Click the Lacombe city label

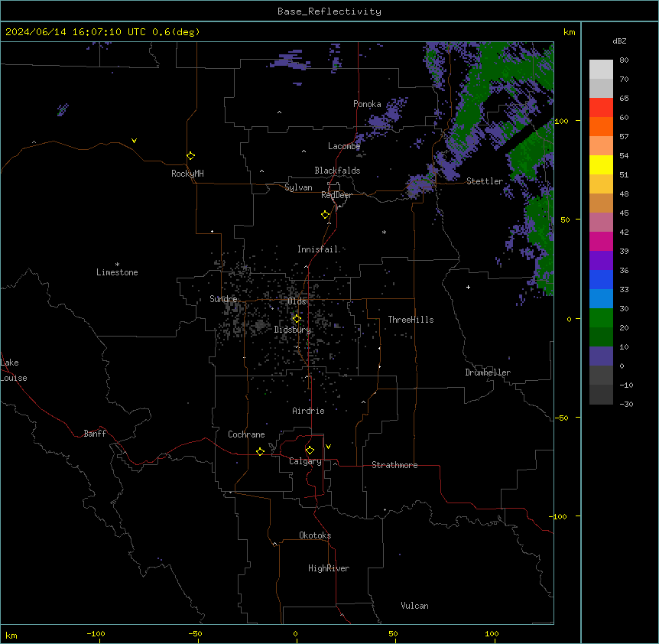(344, 146)
